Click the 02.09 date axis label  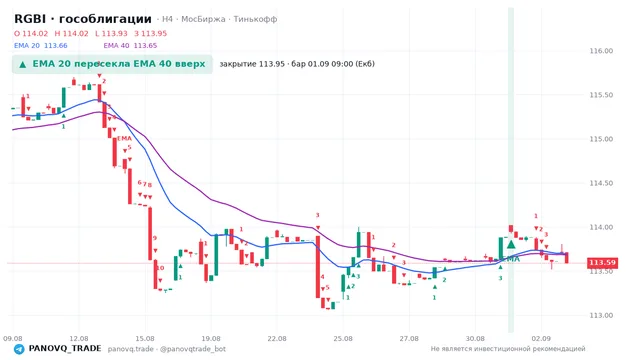[x=542, y=339]
